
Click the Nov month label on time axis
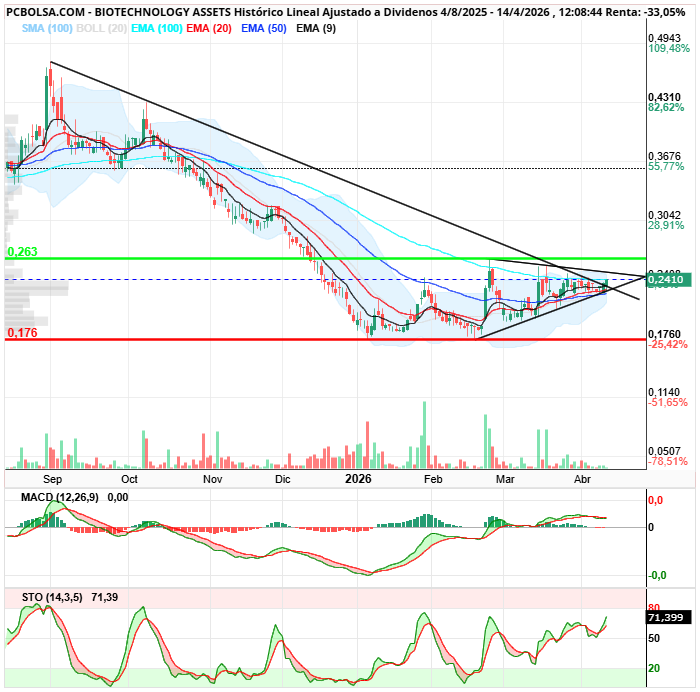212,479
